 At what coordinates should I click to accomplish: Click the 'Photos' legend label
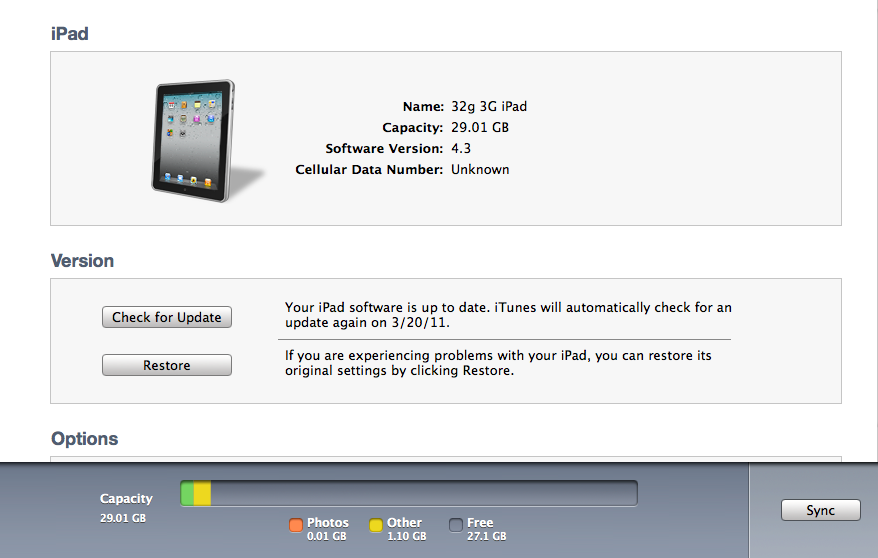328,523
